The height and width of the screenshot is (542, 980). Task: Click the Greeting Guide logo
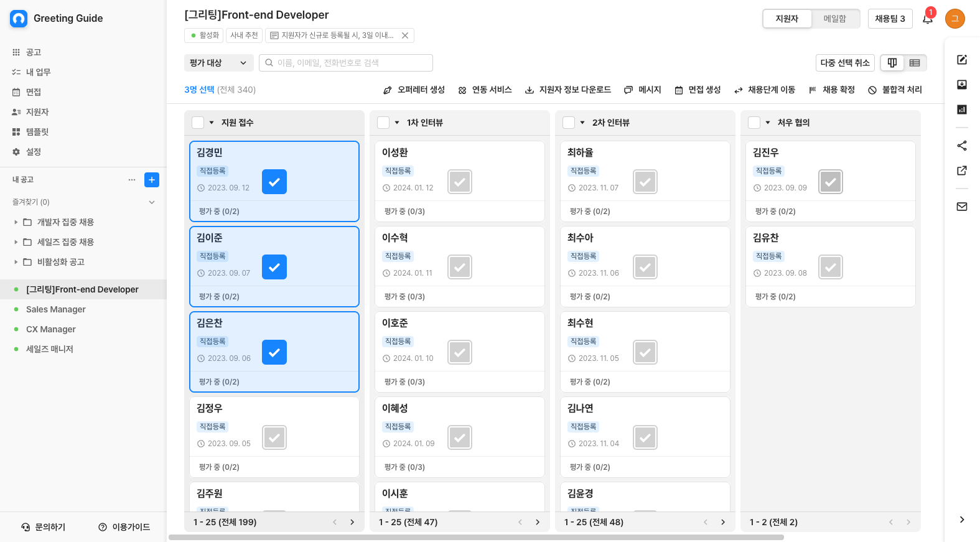coord(19,19)
